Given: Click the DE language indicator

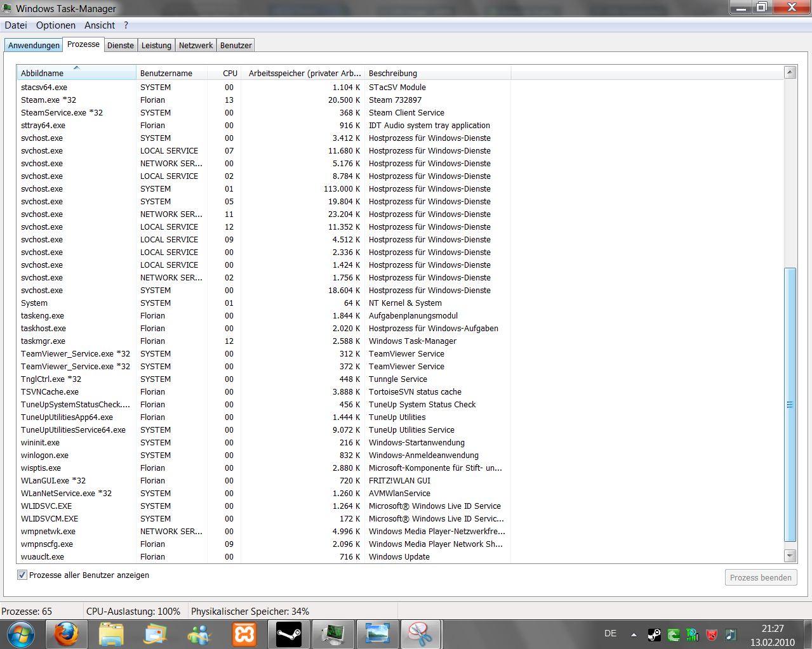Looking at the screenshot, I should click(x=610, y=633).
